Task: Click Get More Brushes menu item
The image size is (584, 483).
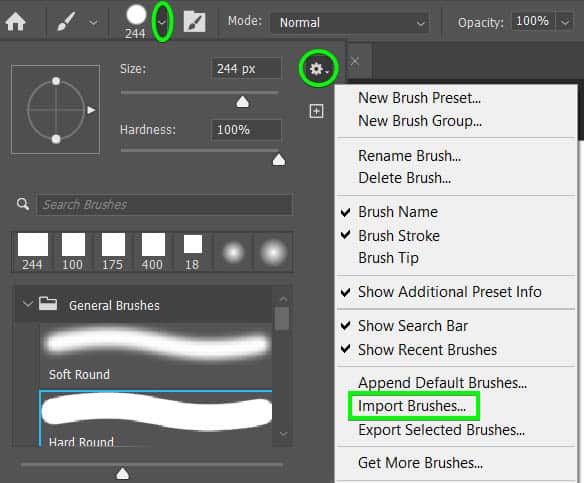Action: [x=420, y=463]
